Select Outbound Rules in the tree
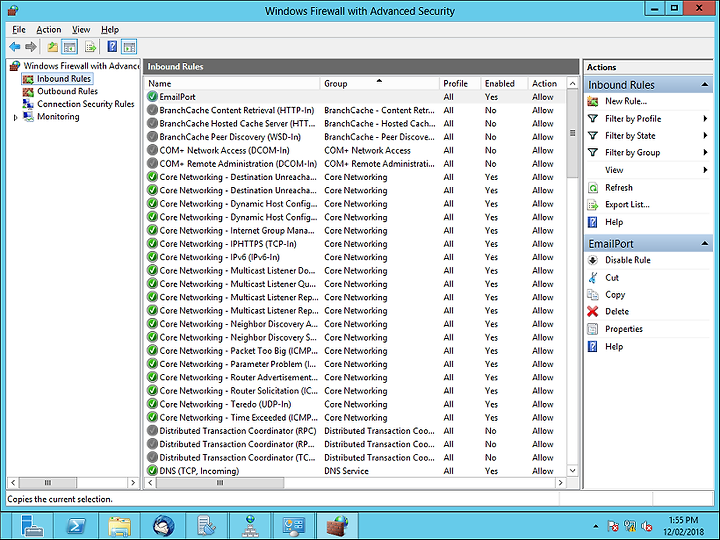 click(x=67, y=91)
